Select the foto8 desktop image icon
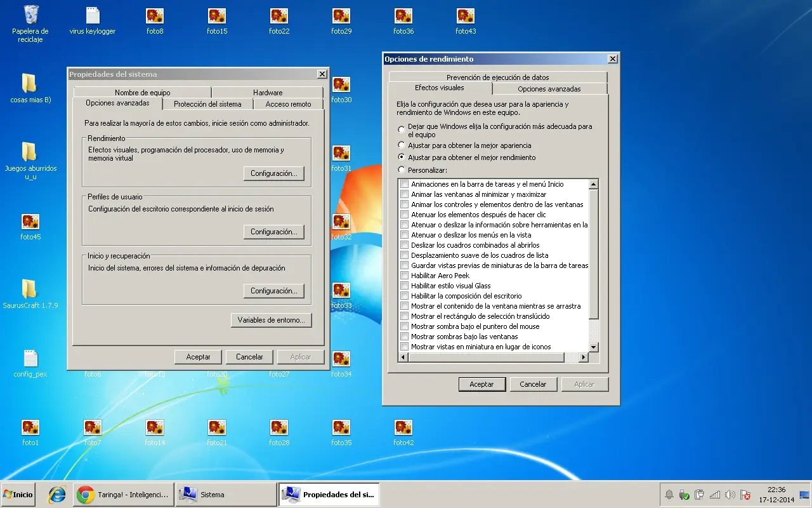The width and height of the screenshot is (812, 508). click(x=155, y=16)
